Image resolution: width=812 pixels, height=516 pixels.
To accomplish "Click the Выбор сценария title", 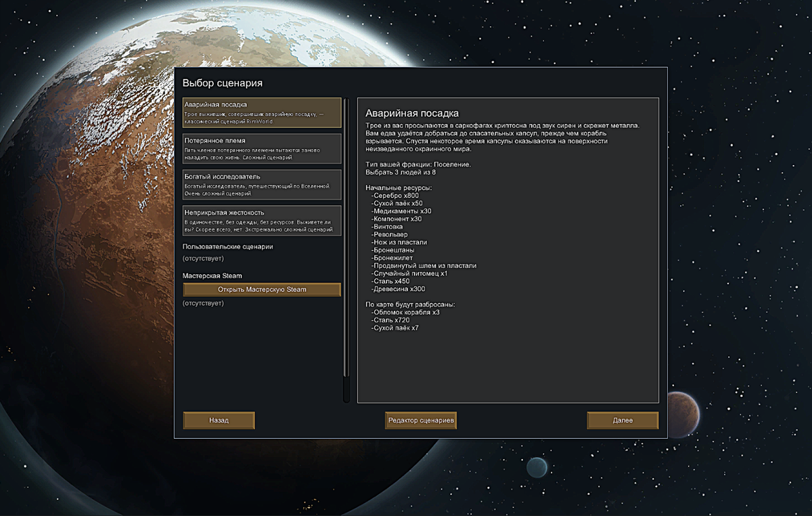I will (223, 83).
